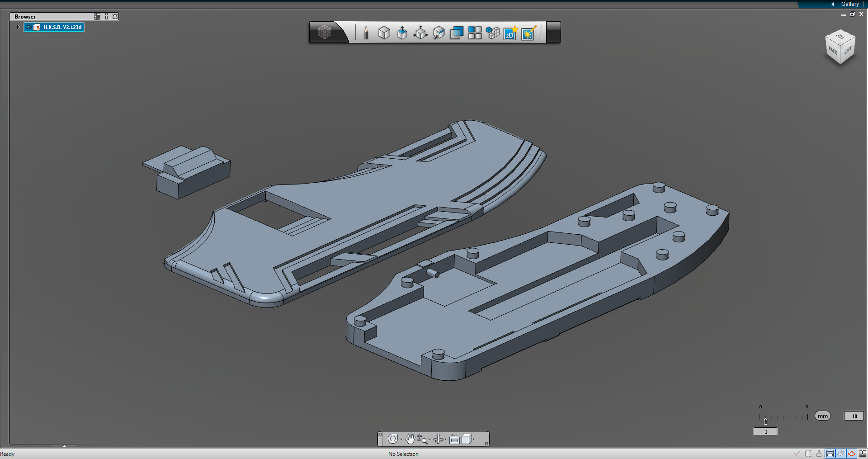Toggle the orange snap status icon
The height and width of the screenshot is (459, 868).
point(852,454)
